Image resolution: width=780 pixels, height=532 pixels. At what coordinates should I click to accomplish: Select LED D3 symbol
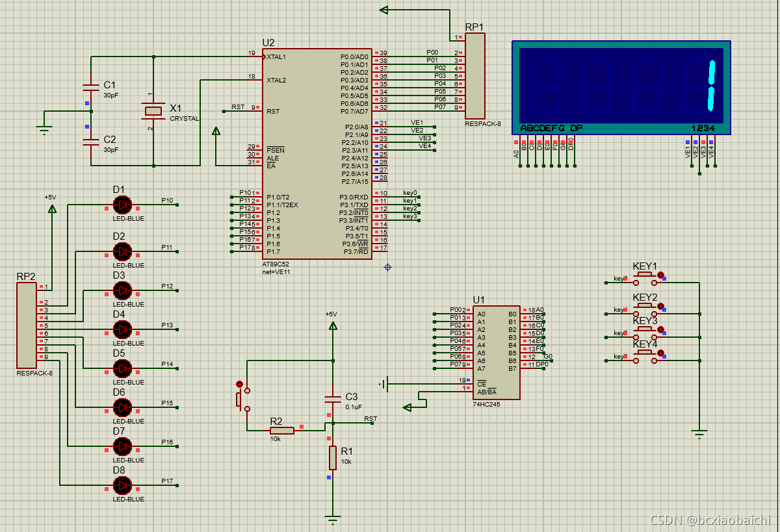(122, 290)
